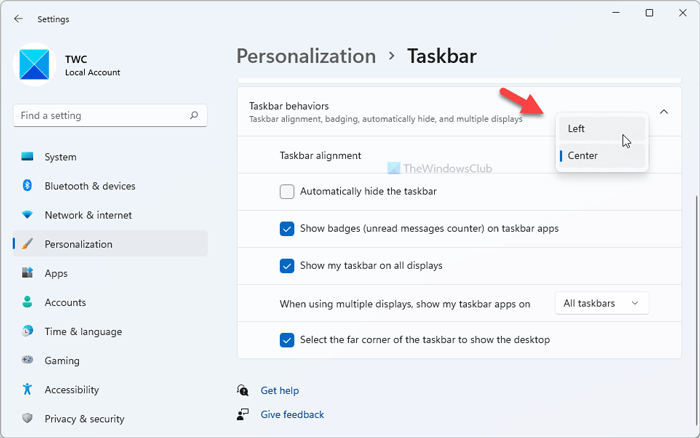This screenshot has height=438, width=700.
Task: Click the back arrow in title bar
Action: coord(18,18)
